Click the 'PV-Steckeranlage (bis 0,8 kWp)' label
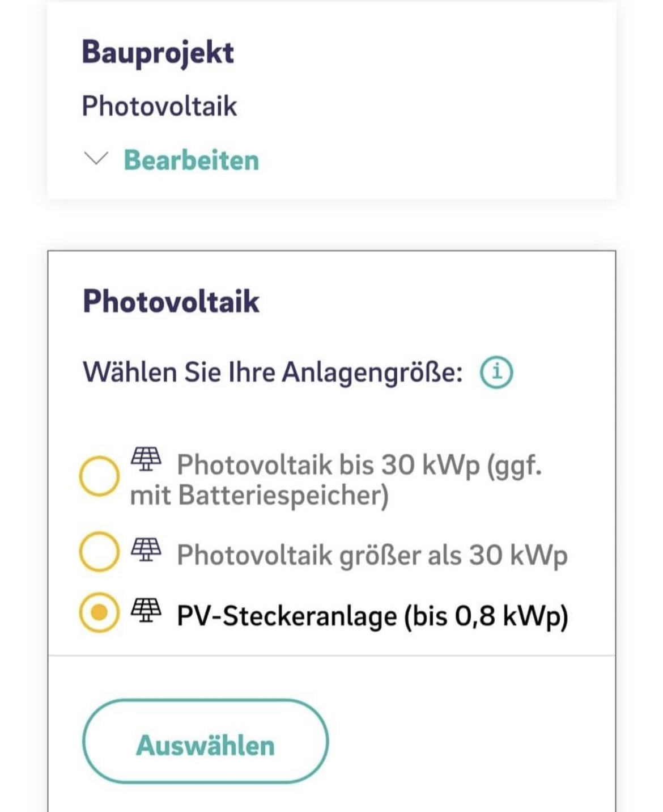The image size is (663, 812). pyautogui.click(x=372, y=616)
